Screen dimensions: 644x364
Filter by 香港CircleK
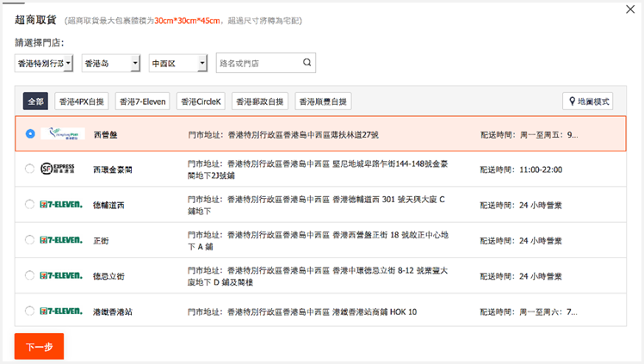(201, 102)
